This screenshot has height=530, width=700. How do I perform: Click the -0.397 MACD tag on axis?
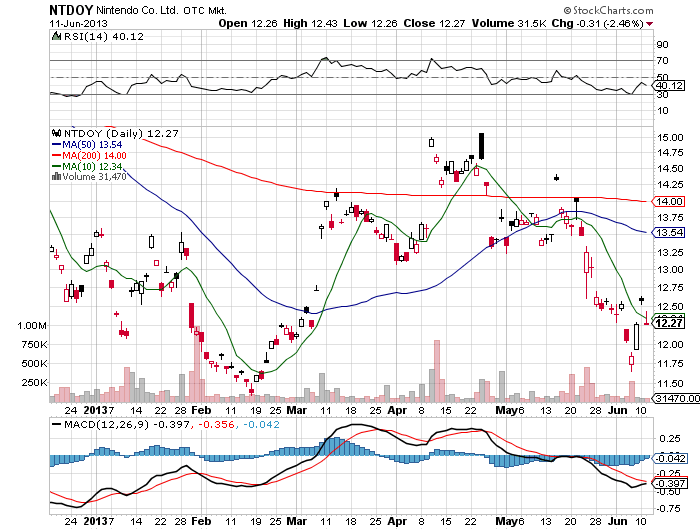pos(669,484)
